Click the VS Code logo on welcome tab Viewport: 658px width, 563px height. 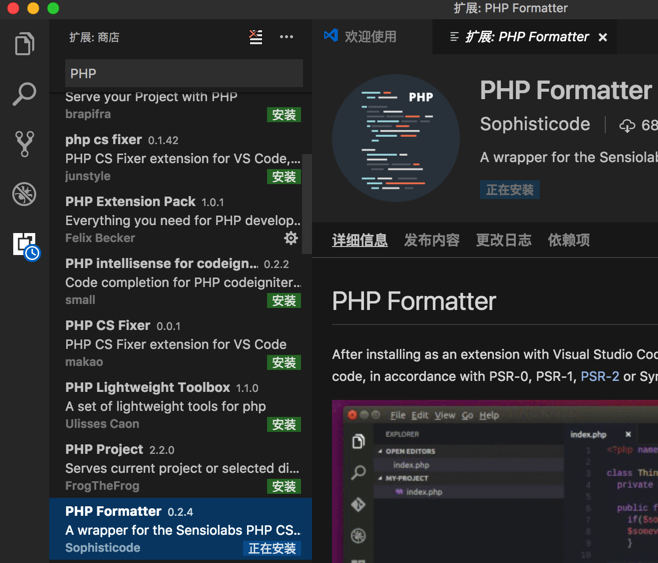(x=331, y=35)
